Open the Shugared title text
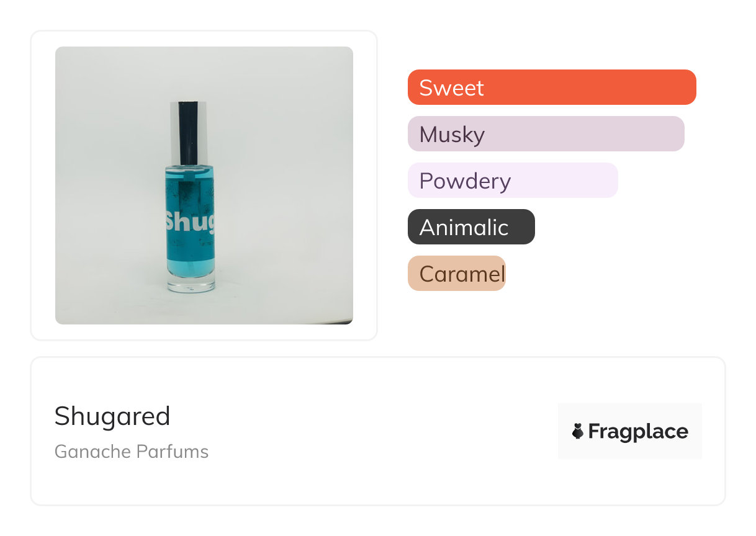Screen dimensions: 756x536 pos(112,416)
